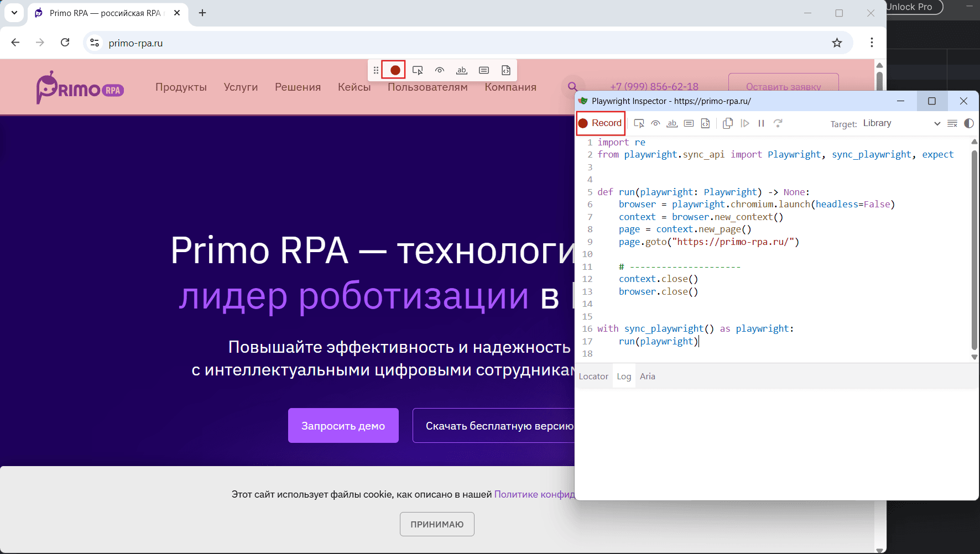The image size is (980, 554).
Task: Toggle the red record button in page overlay toolbar
Action: [x=395, y=70]
